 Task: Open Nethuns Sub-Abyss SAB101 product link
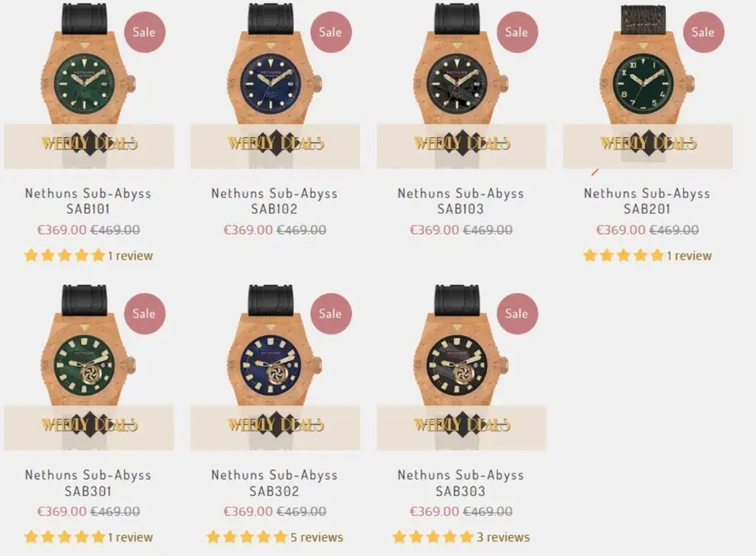(x=88, y=201)
